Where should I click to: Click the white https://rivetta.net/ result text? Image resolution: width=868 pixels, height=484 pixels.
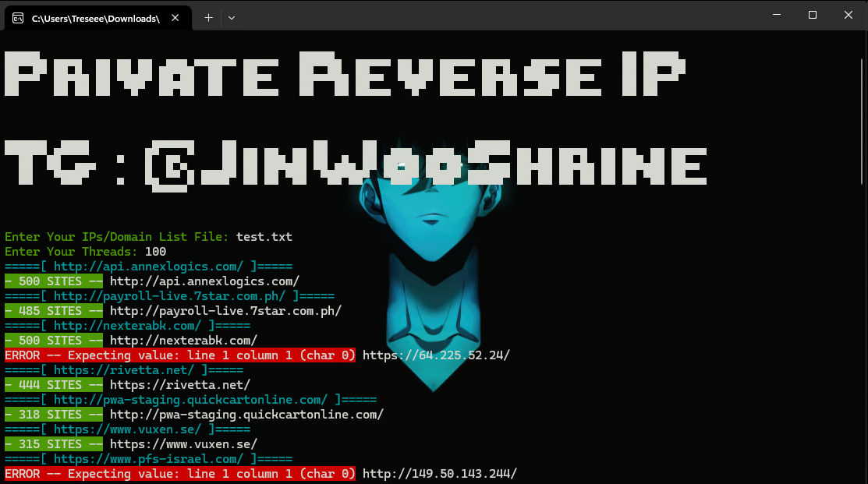coord(180,385)
